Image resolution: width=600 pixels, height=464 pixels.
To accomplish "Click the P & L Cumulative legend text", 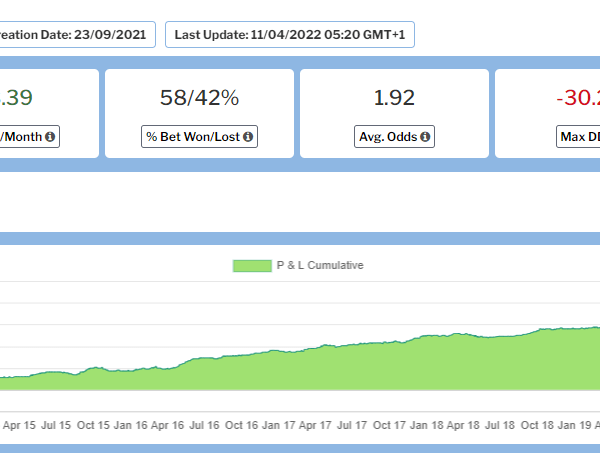I will [x=320, y=265].
